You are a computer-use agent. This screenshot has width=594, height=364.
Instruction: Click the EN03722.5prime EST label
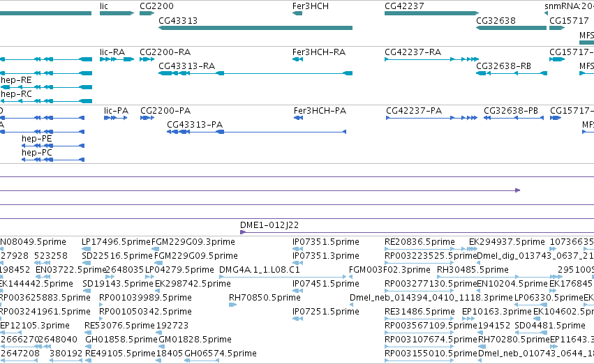[70, 270]
